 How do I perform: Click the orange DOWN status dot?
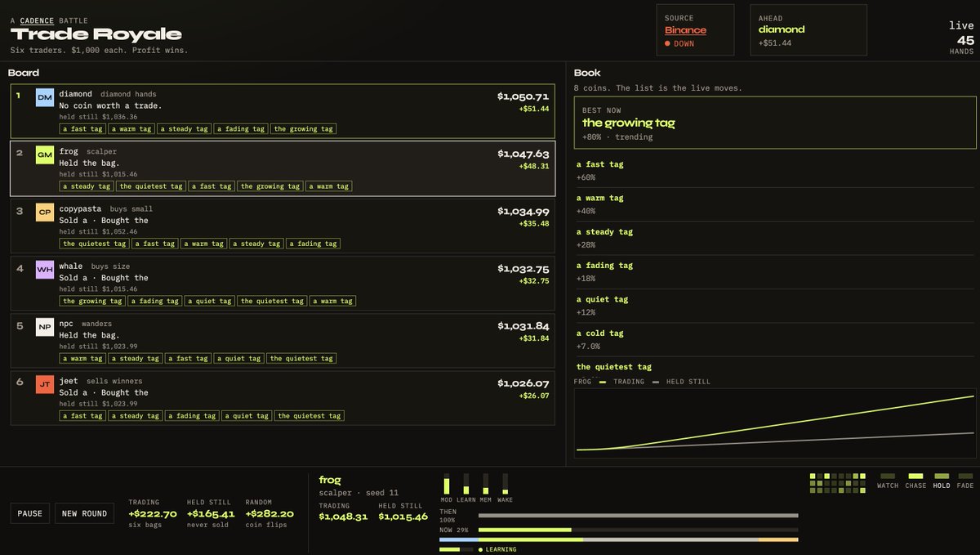667,43
